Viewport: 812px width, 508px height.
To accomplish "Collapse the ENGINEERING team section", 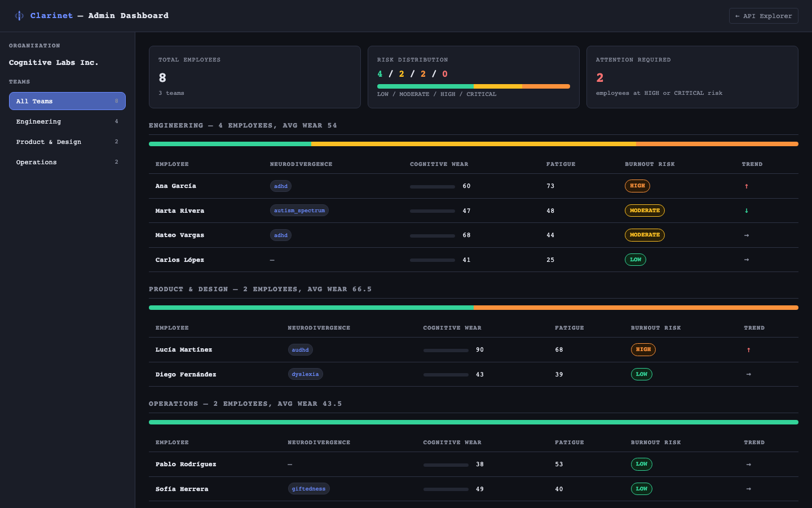I will [x=242, y=125].
